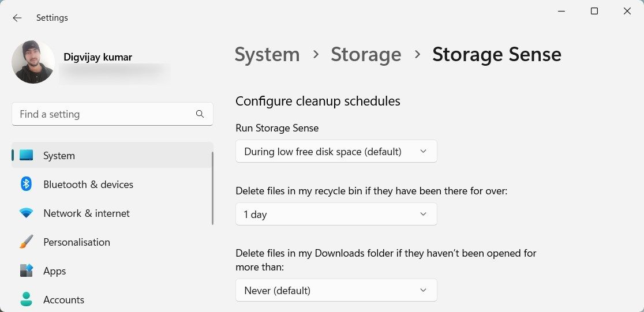Viewport: 644px width, 312px height.
Task: Open the Downloads Never (default) dropdown
Action: pos(336,290)
